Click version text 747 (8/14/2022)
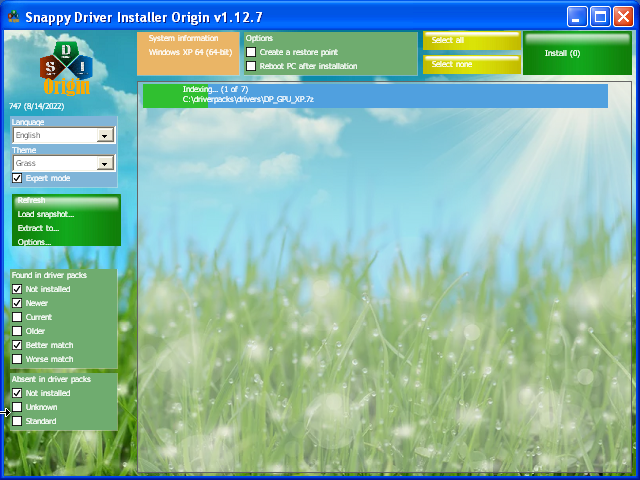 coord(37,107)
